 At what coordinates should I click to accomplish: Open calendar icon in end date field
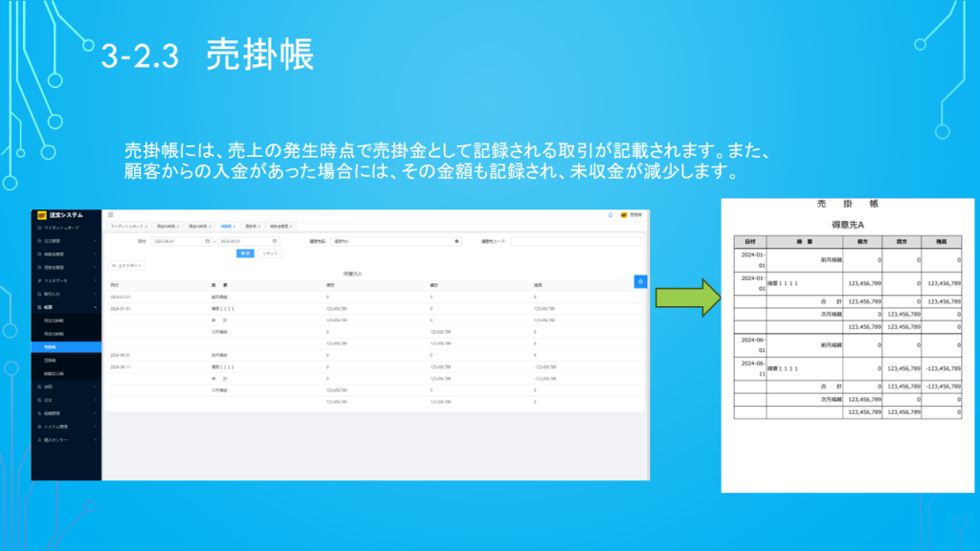(x=275, y=241)
